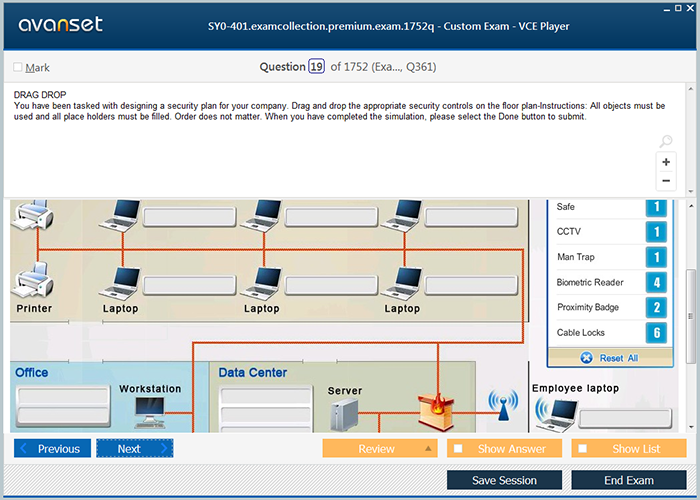Click middle bottom-row laptop icon above Laptop label
The width and height of the screenshot is (700, 500).
coord(261,284)
